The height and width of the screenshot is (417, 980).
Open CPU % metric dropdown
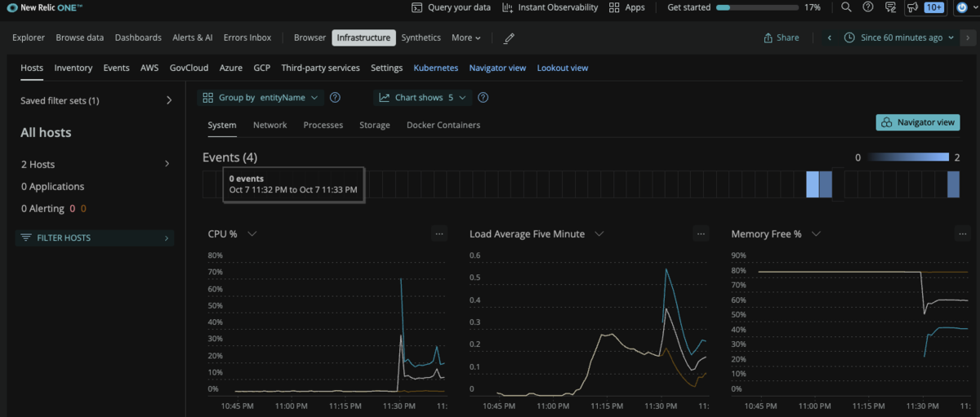(252, 233)
